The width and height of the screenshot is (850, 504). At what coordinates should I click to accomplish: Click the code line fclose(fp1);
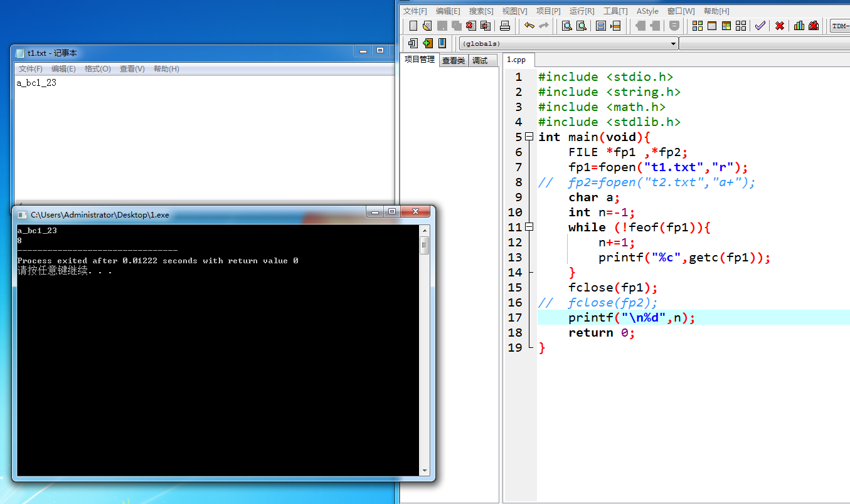coord(613,288)
